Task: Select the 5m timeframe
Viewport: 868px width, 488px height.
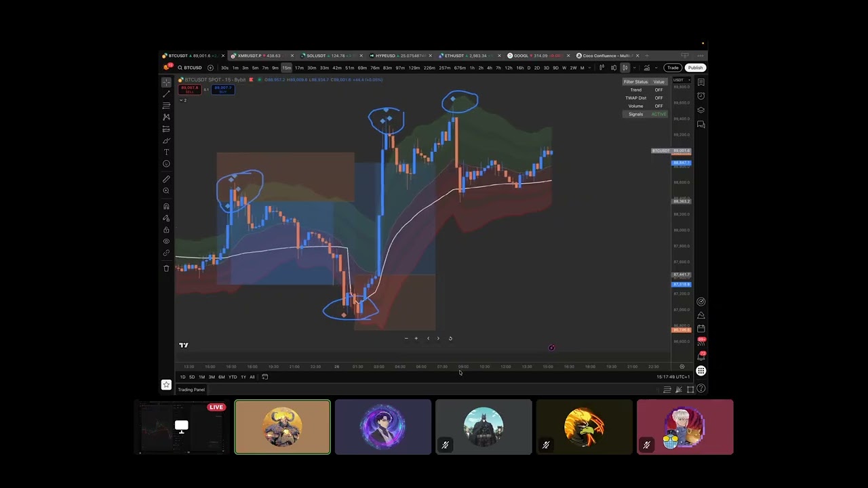Action: click(x=255, y=68)
